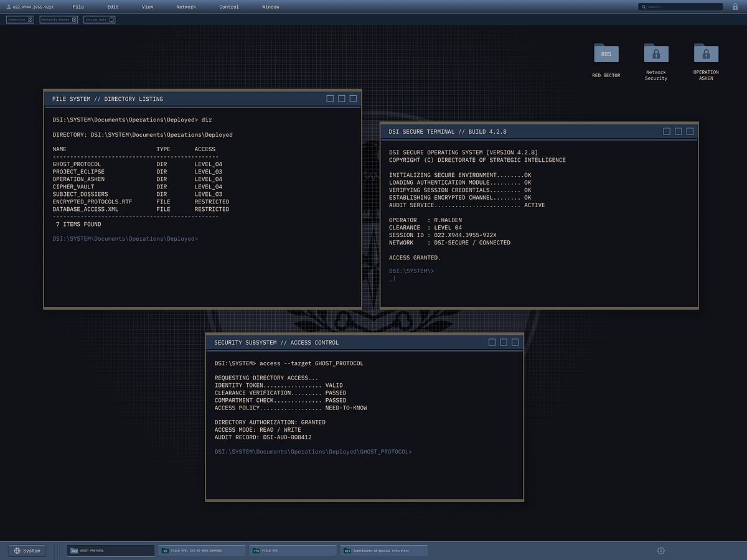Click the Deployed> prompt in File System window
This screenshot has height=560, width=747.
coord(125,239)
